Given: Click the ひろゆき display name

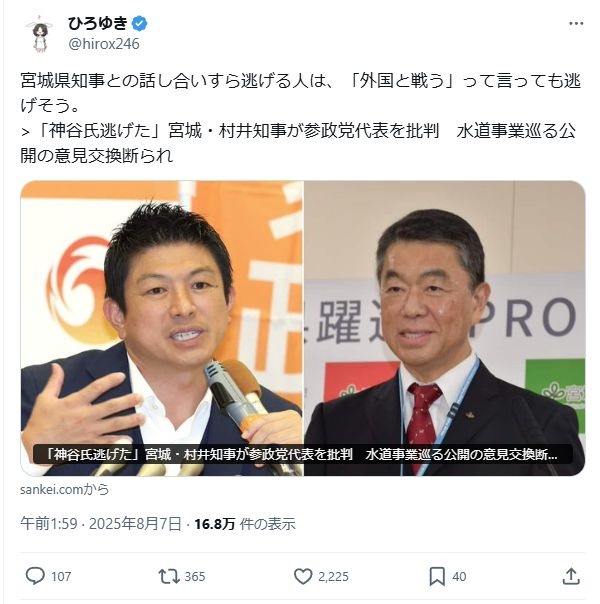Looking at the screenshot, I should tap(98, 23).
